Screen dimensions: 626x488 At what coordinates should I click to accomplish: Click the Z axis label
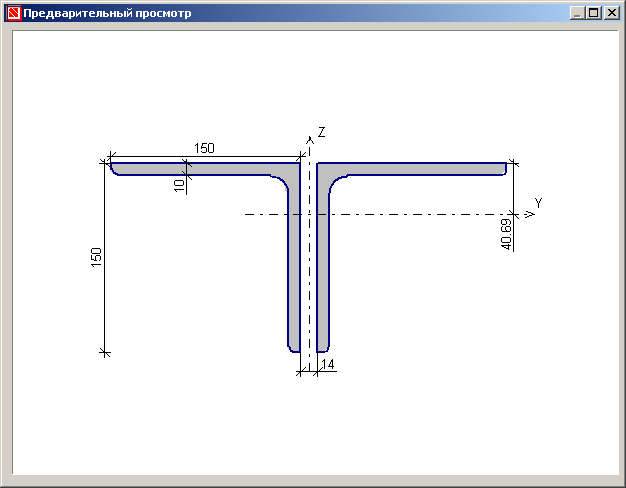click(x=322, y=132)
